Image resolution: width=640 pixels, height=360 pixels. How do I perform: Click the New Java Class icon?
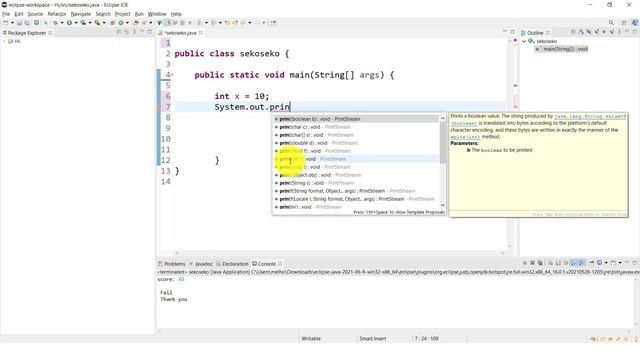pos(121,23)
